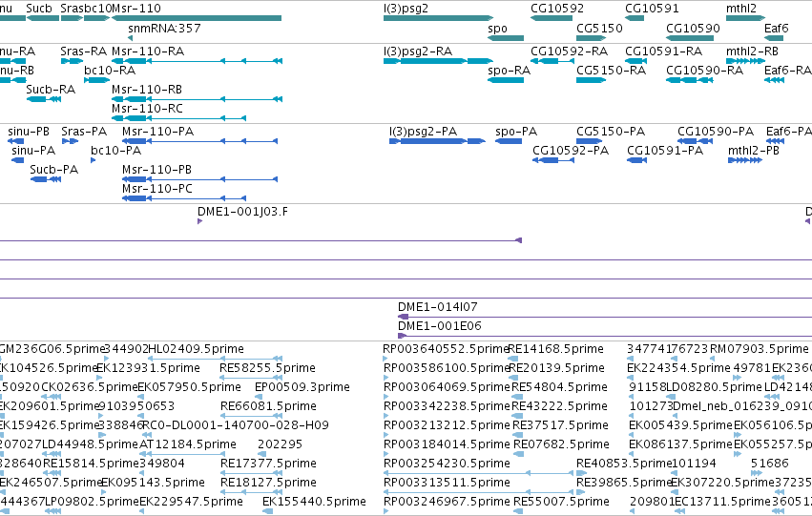Click the Msr-110-RB transcript label
The height and width of the screenshot is (516, 812).
147,90
